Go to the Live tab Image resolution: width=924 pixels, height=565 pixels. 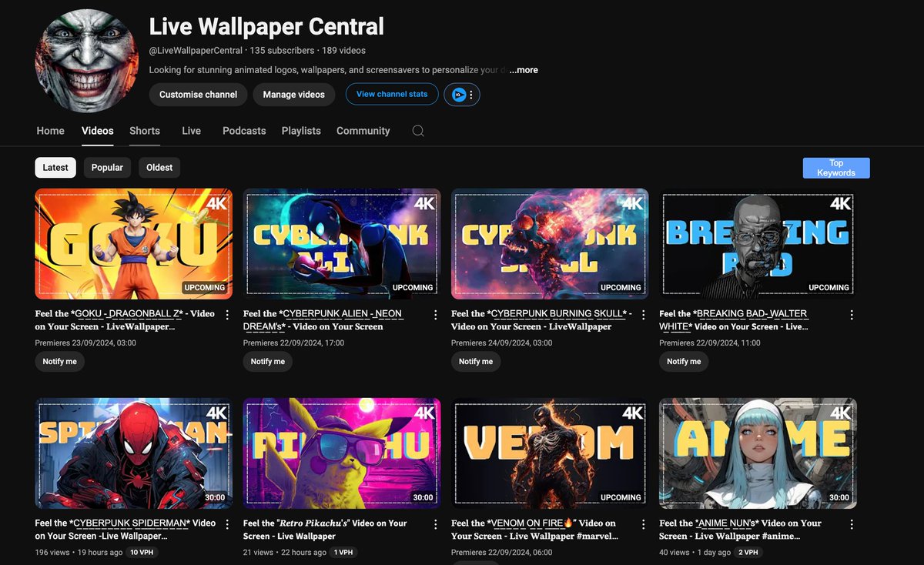click(191, 131)
